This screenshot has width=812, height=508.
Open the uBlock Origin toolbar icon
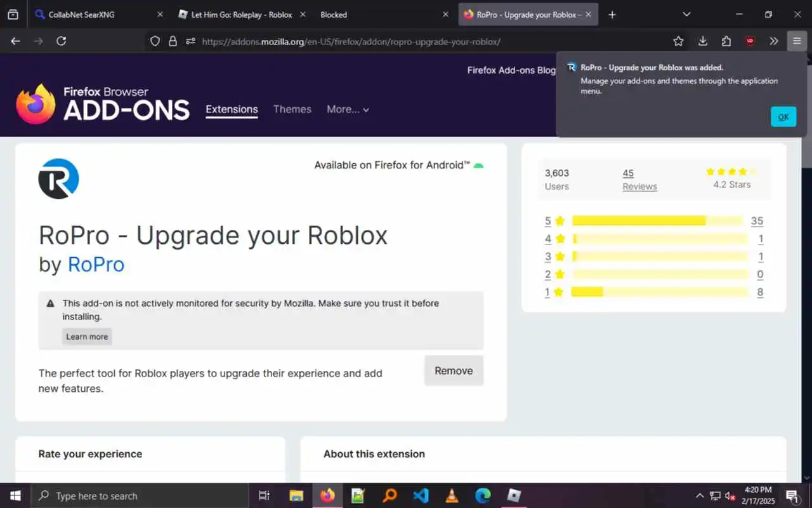750,41
